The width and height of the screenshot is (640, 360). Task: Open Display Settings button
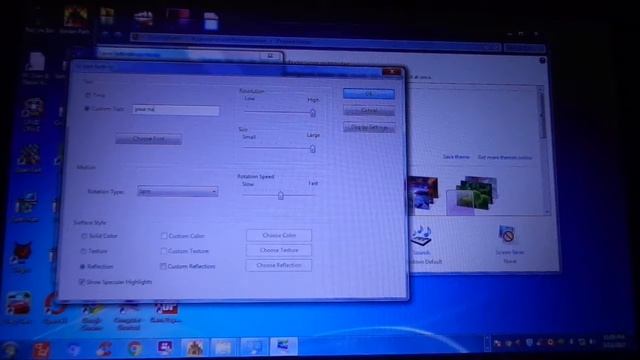(369, 127)
